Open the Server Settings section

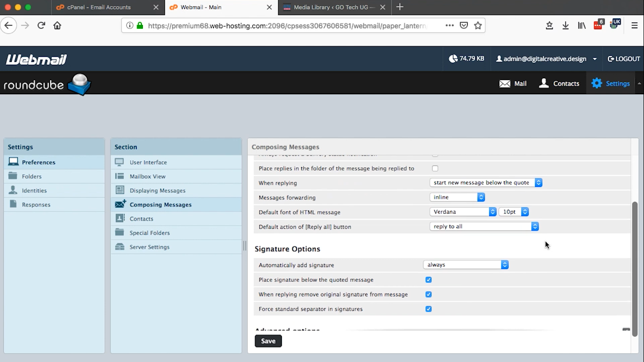pos(176,247)
